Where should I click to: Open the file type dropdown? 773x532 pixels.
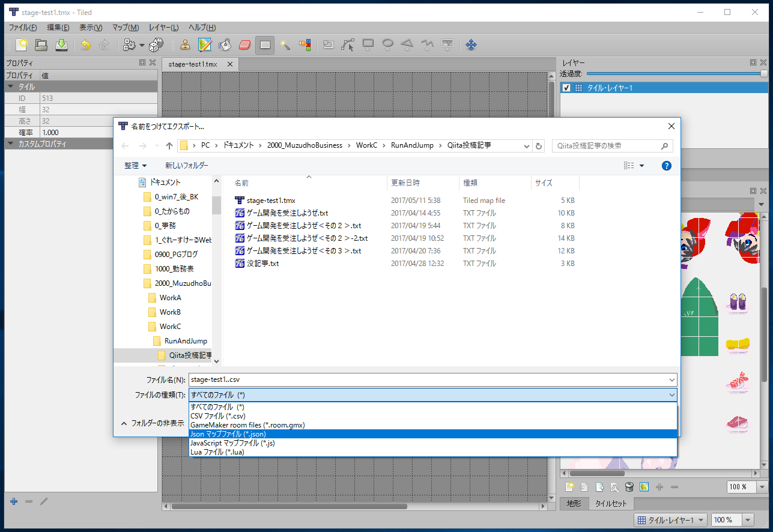point(671,395)
